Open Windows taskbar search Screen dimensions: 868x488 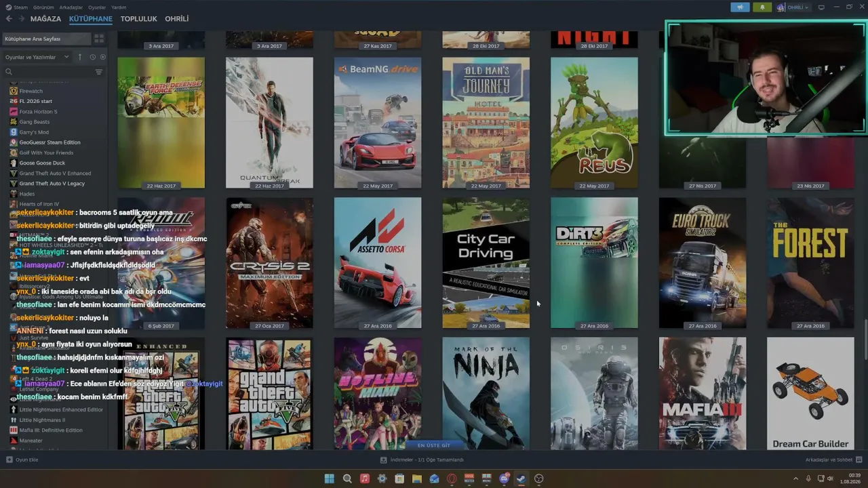click(x=347, y=479)
